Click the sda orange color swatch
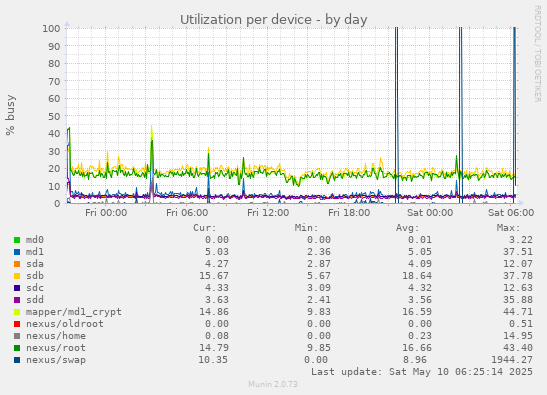This screenshot has height=395, width=547. tap(17, 264)
